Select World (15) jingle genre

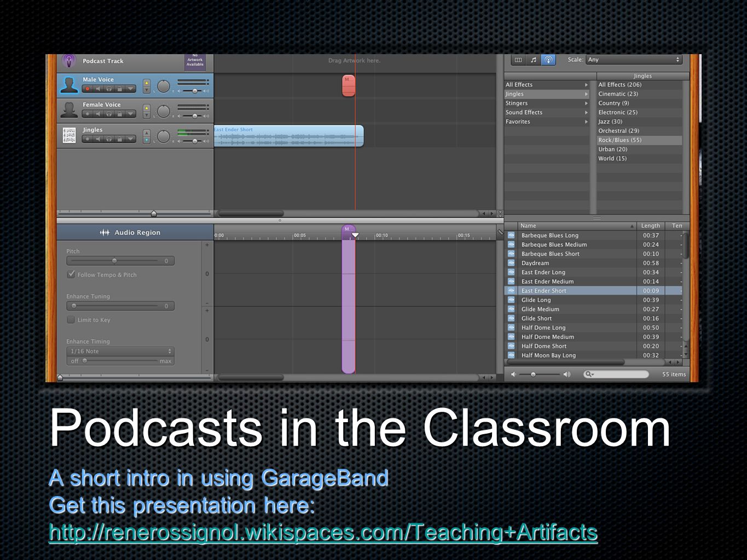tap(639, 159)
